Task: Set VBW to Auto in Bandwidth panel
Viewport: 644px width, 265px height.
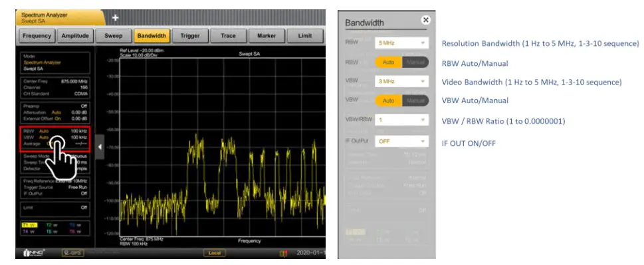Action: [x=389, y=101]
